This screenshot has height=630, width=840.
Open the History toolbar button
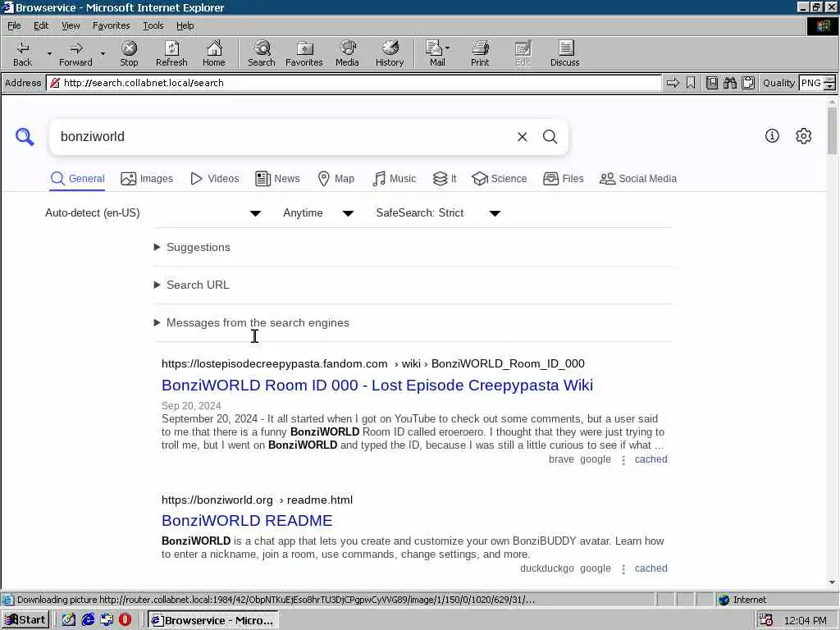390,53
